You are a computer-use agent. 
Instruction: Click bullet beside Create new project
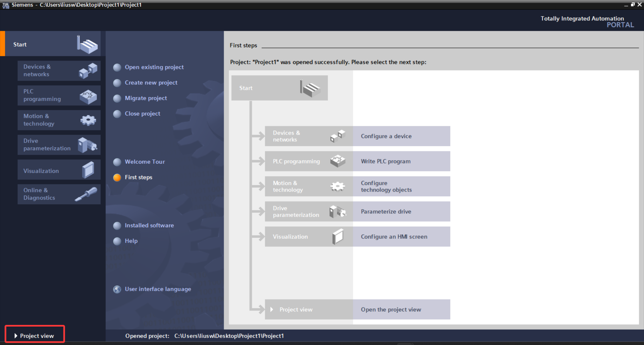click(117, 83)
